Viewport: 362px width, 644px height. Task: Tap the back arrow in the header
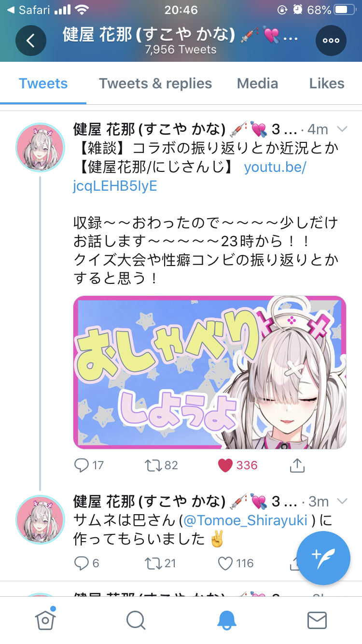[31, 41]
